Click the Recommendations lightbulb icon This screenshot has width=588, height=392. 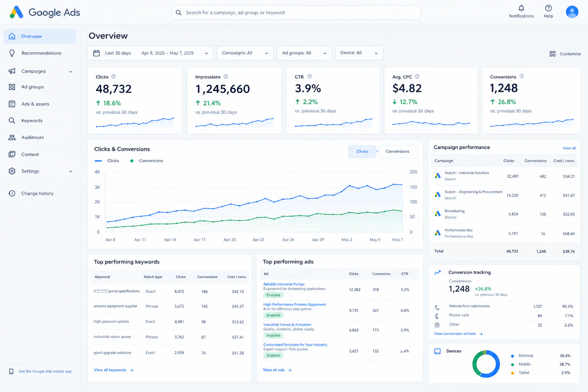[x=12, y=53]
